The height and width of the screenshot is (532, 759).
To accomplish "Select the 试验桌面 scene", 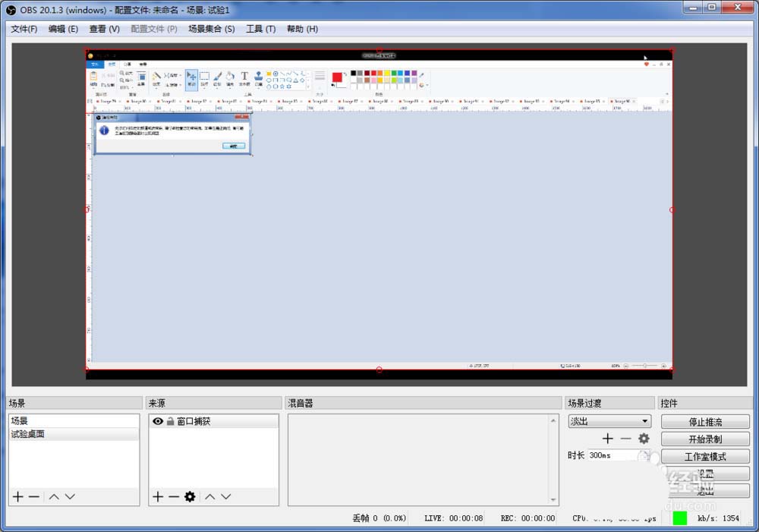I will [x=28, y=433].
